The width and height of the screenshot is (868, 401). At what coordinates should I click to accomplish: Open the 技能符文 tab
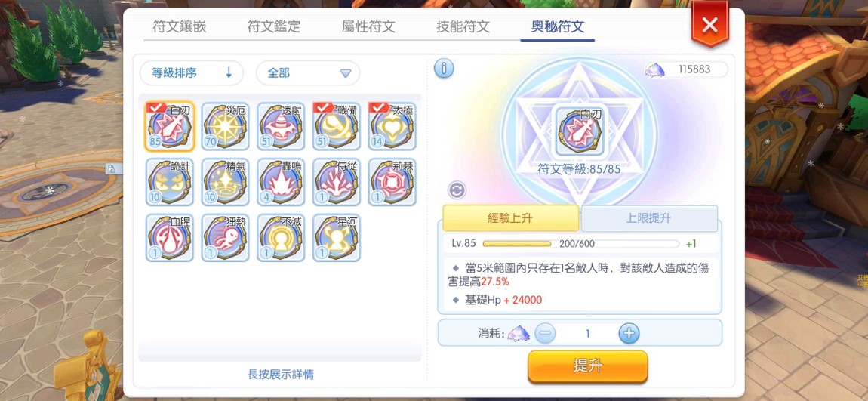[463, 26]
